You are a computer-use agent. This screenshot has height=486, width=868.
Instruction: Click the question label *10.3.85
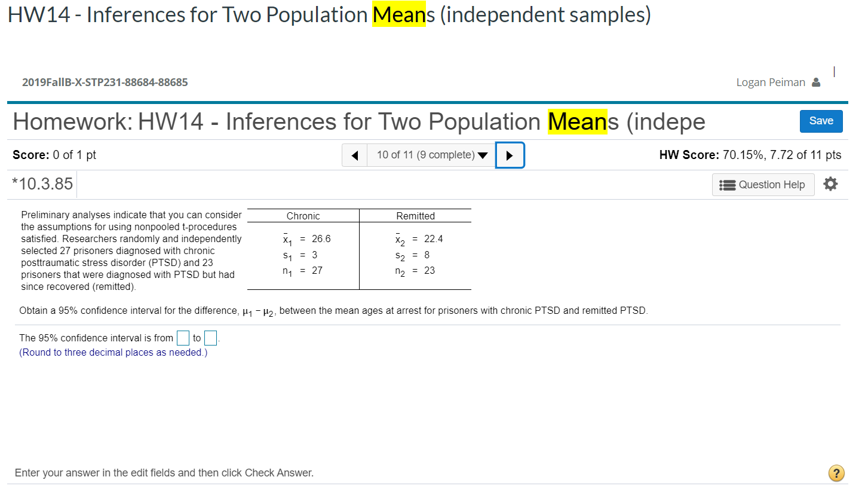42,184
